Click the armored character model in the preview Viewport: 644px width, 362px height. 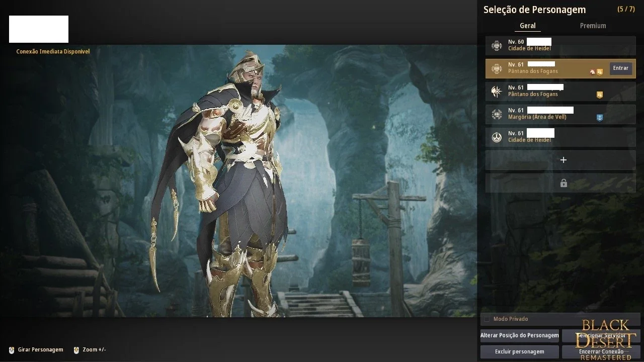226,184
